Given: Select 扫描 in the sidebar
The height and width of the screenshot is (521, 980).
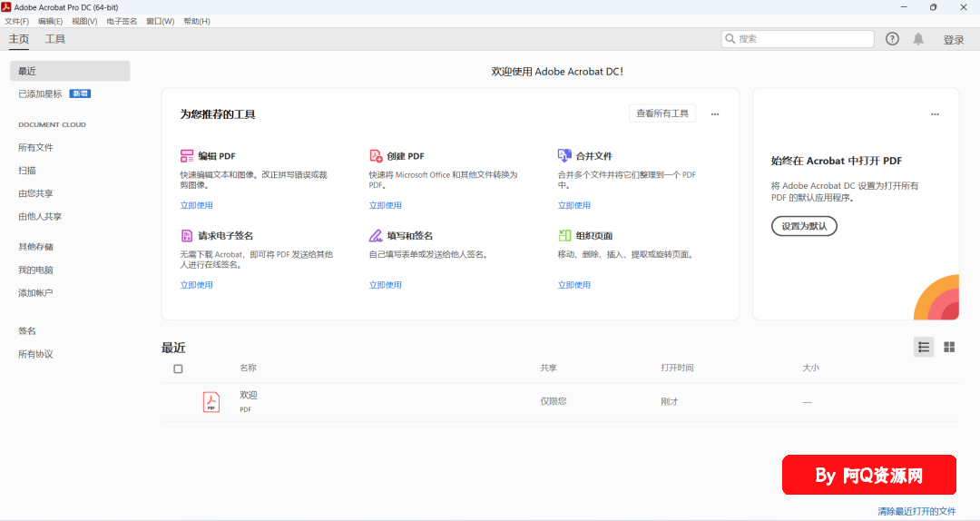Looking at the screenshot, I should pyautogui.click(x=27, y=170).
